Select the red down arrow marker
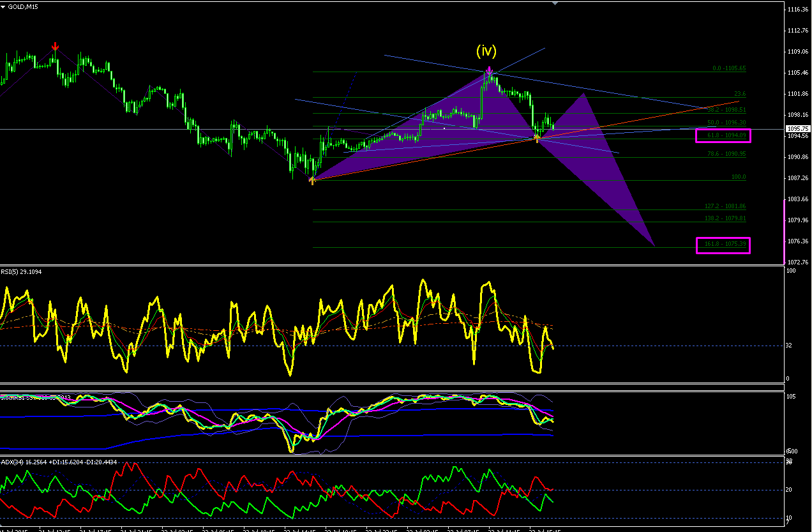Viewport: 812px width, 532px height. [x=55, y=46]
